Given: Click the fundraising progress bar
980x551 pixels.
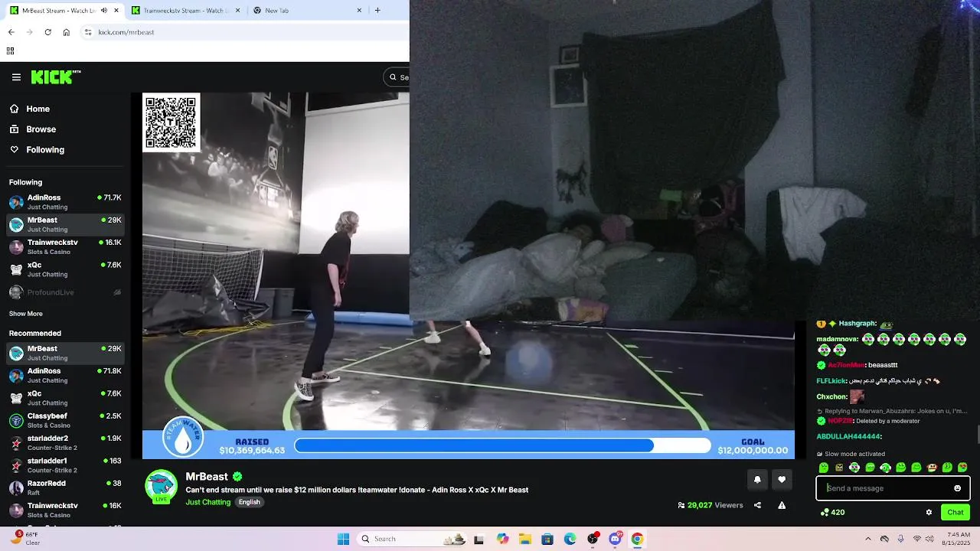Looking at the screenshot, I should point(502,445).
